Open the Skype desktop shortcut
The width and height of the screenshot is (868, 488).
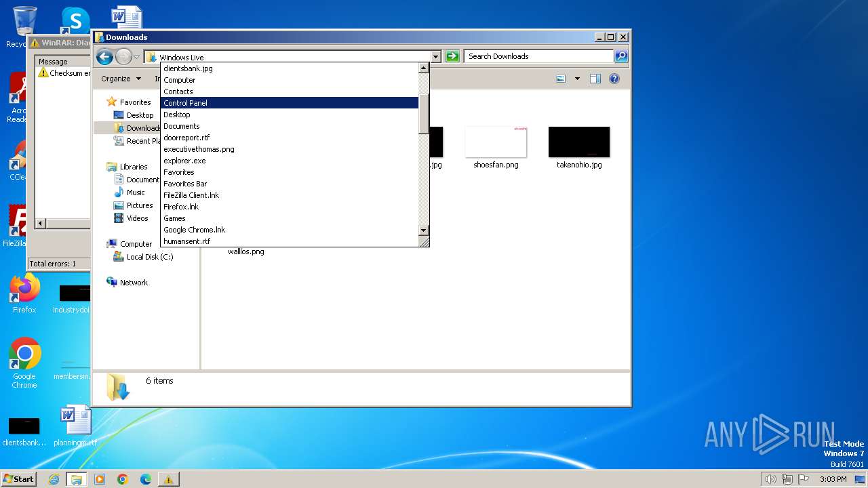75,20
